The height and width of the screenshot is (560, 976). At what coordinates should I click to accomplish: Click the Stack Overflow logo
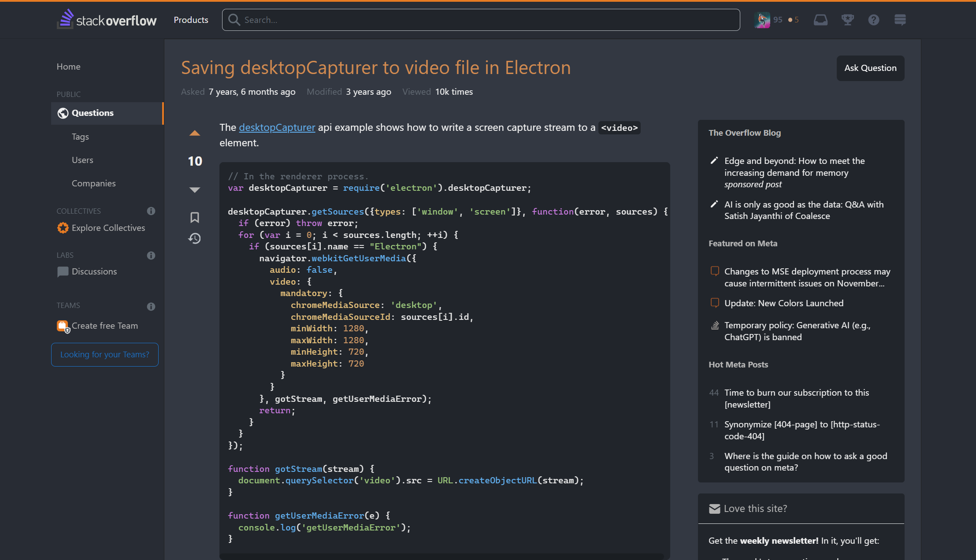pyautogui.click(x=107, y=19)
